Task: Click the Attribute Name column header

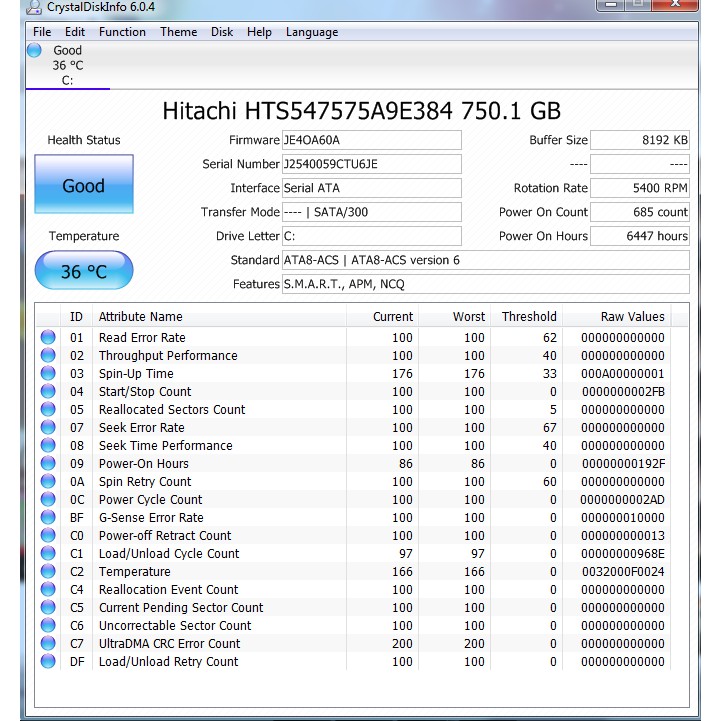Action: (140, 317)
